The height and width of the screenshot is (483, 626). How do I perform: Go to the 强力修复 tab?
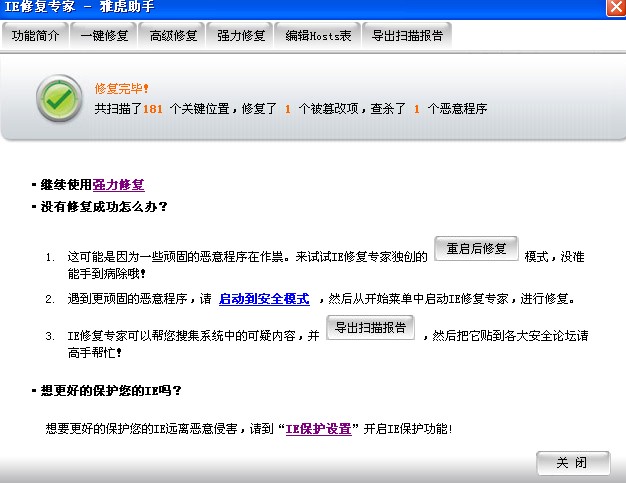[240, 36]
